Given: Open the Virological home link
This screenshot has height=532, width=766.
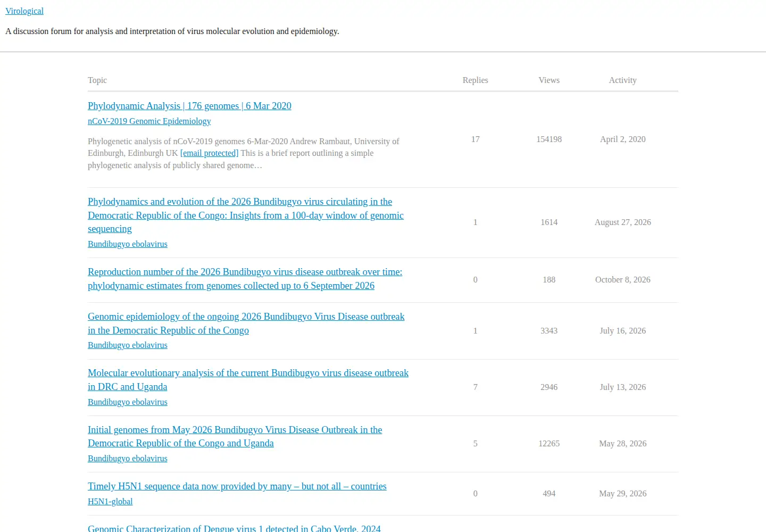Looking at the screenshot, I should (x=24, y=11).
